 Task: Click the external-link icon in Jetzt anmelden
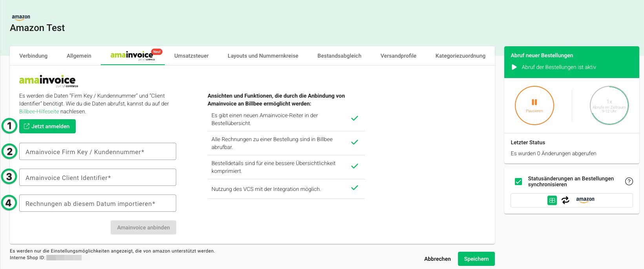27,126
